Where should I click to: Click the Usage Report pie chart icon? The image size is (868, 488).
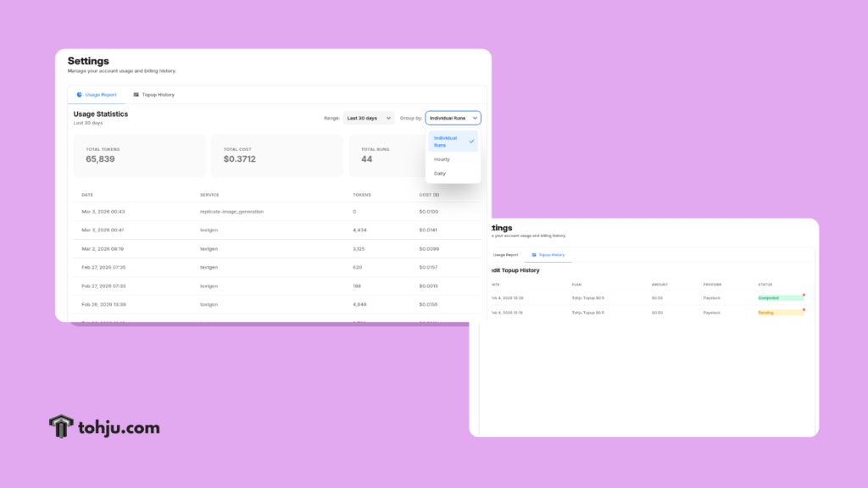(80, 95)
